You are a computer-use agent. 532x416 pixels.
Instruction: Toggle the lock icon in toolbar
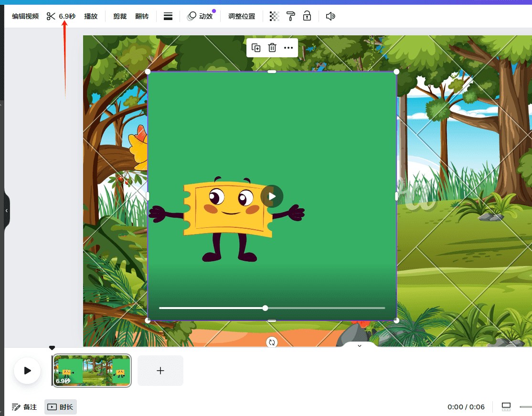coord(307,16)
